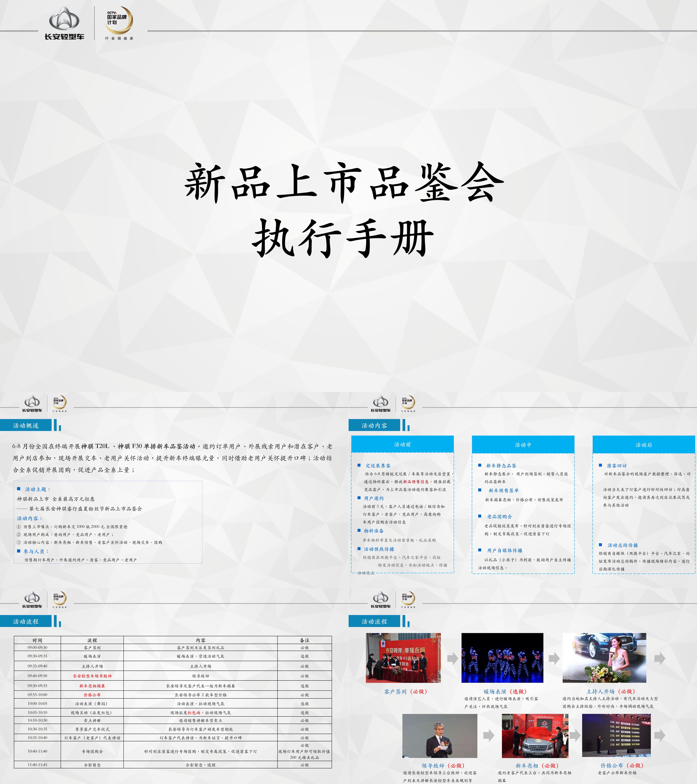This screenshot has height=784, width=697.
Task: Click the 10:40-11:40 time cell
Action: (x=37, y=751)
